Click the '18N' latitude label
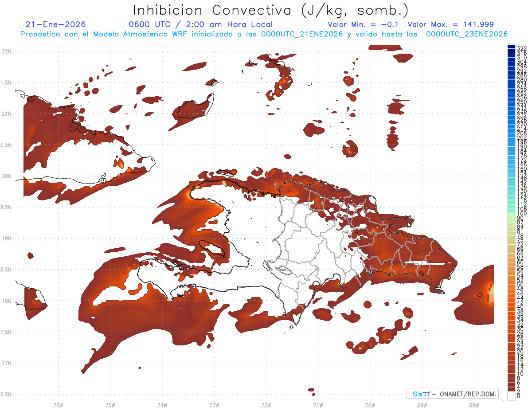Viewport: 532px width, 411px height. tap(7, 301)
